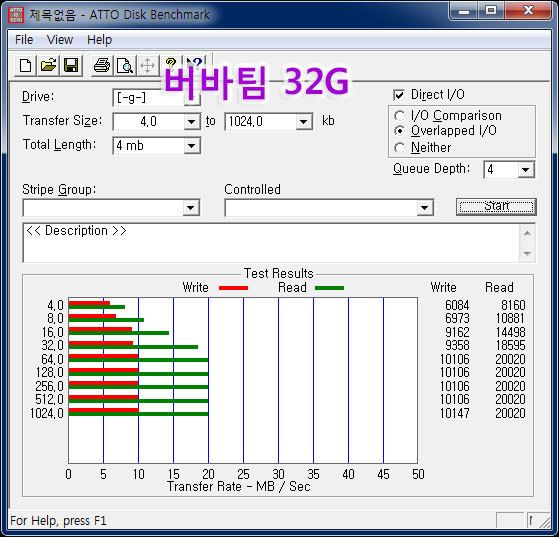This screenshot has height=537, width=559.
Task: Open the File menu
Action: coord(24,40)
